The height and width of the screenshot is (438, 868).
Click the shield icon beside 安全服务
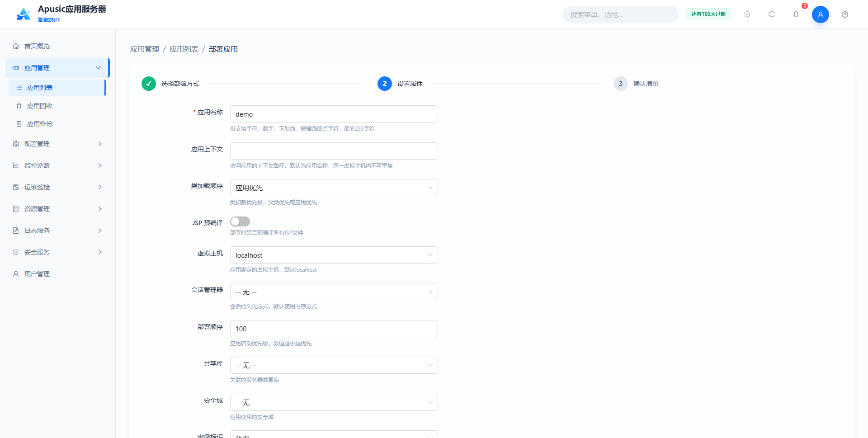[x=16, y=252]
